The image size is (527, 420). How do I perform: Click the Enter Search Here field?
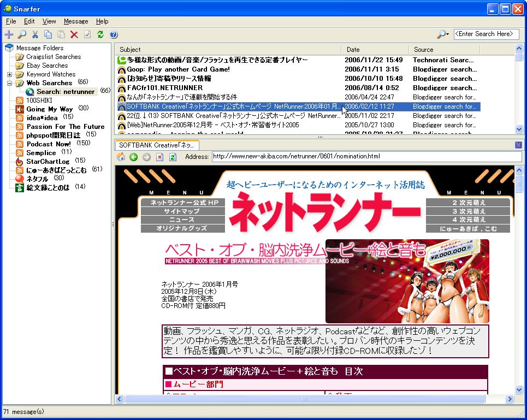(x=486, y=34)
